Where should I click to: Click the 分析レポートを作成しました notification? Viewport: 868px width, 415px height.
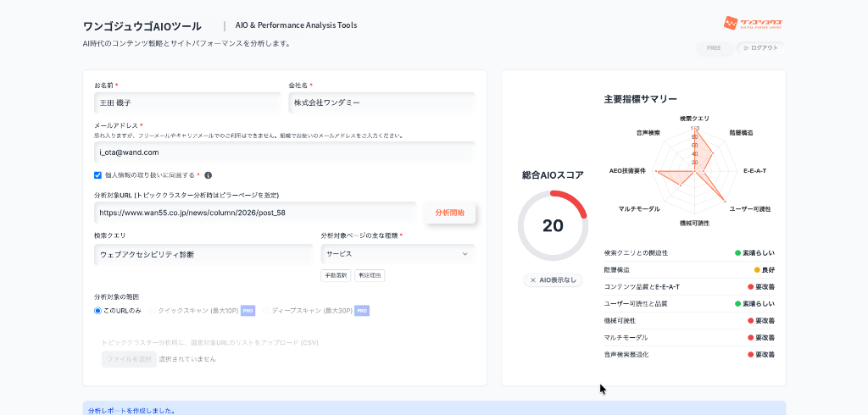coord(434,408)
